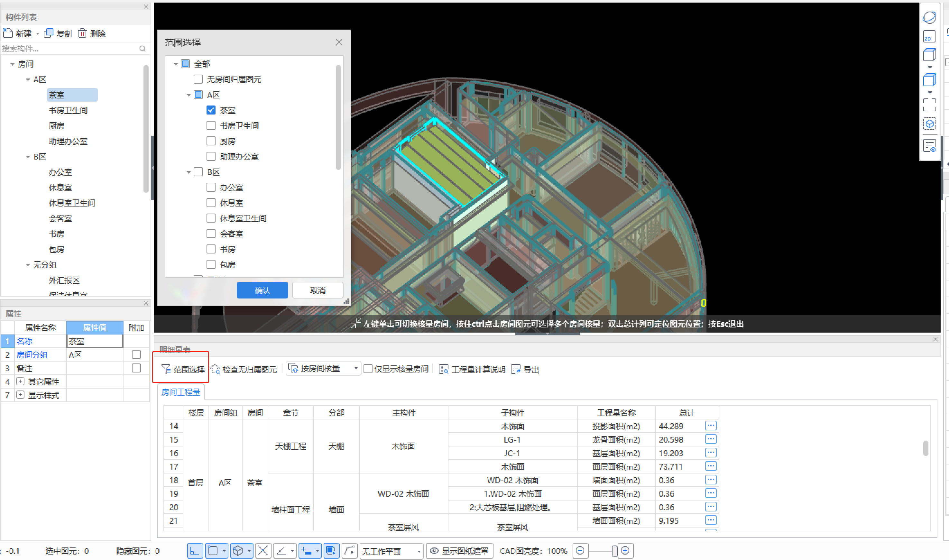Open details for 面层面积 73.711 row
Screen dimensions: 949x560
[x=711, y=466]
